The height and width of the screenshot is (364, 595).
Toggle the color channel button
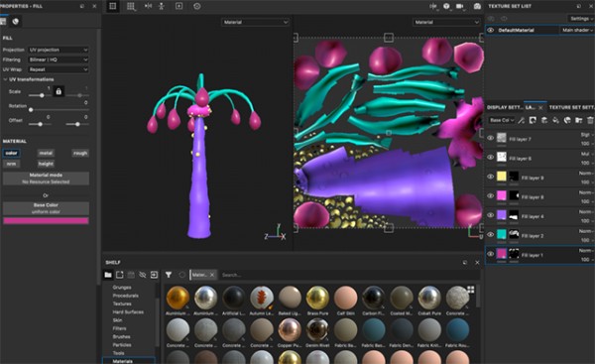pyautogui.click(x=11, y=153)
